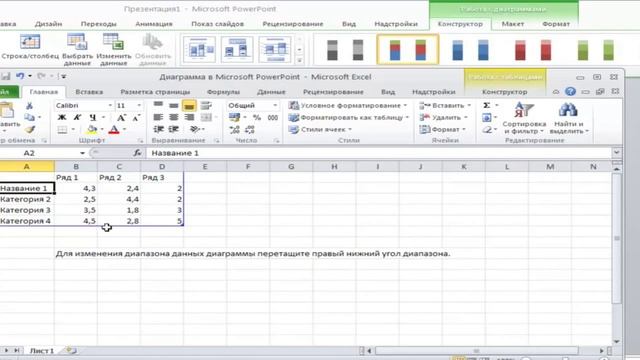This screenshot has width=640, height=360.
Task: Select green monochrome chart style
Action: [x=595, y=50]
